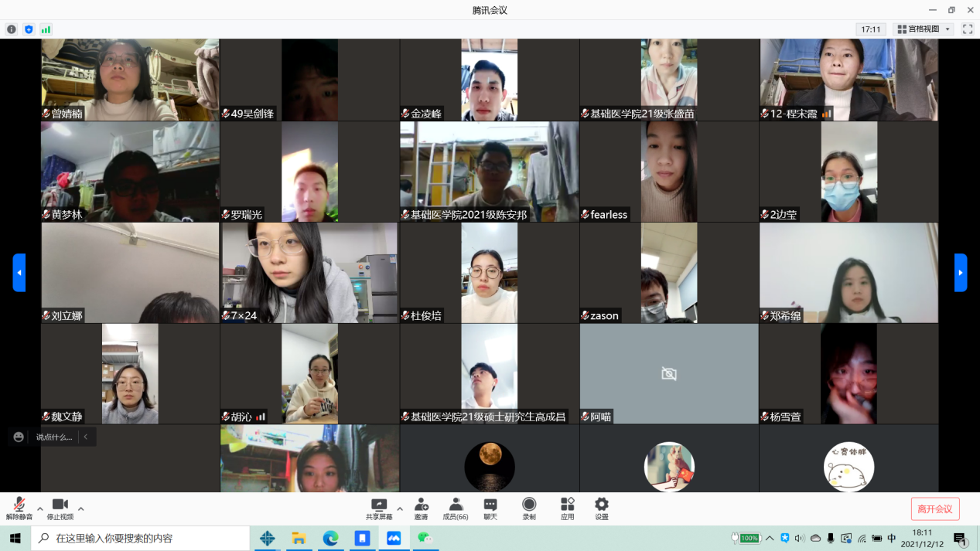This screenshot has width=980, height=551.
Task: Open the Tencent Meeting taskbar icon
Action: pyautogui.click(x=394, y=538)
